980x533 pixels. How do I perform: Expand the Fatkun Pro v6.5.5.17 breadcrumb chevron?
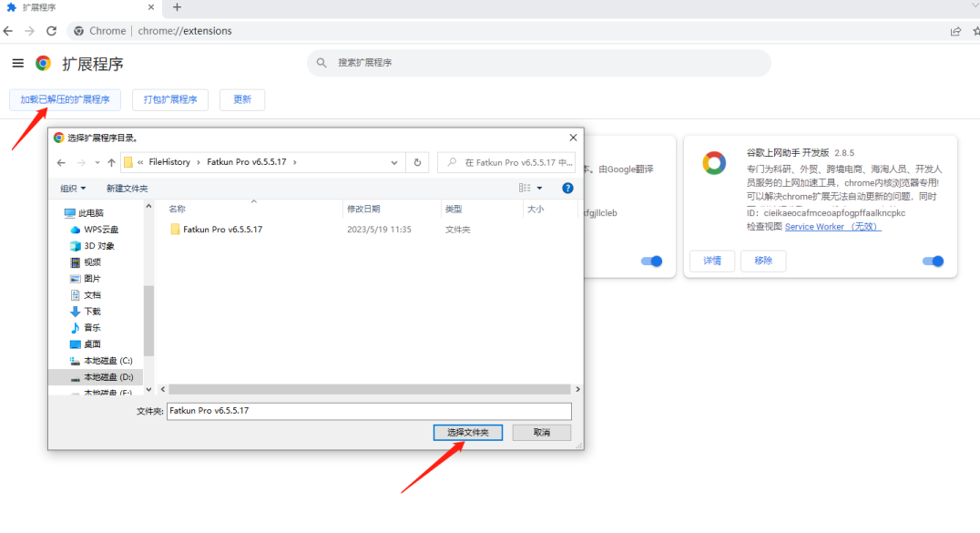[295, 162]
